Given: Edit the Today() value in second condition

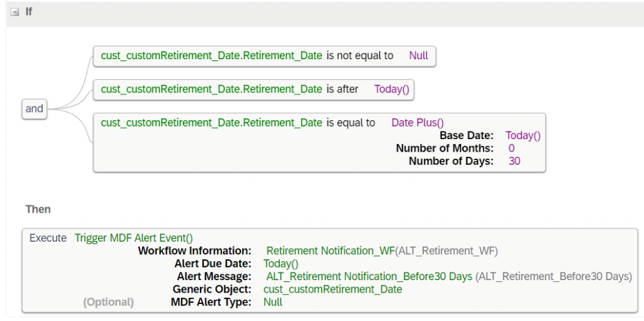Looking at the screenshot, I should click(x=392, y=89).
